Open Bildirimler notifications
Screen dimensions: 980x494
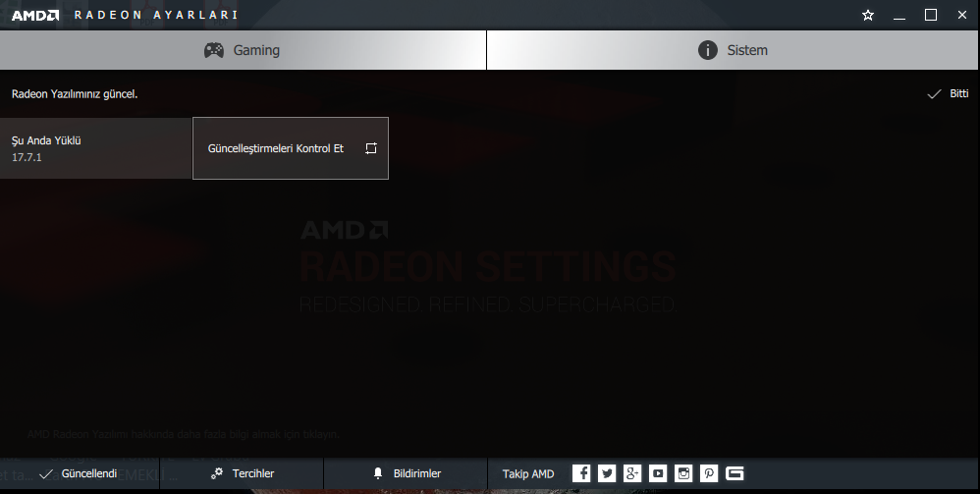click(405, 473)
